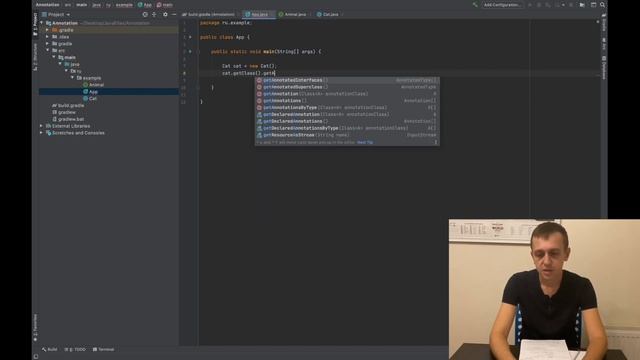Open the completion popup options kebab menu
The height and width of the screenshot is (360, 640).
pyautogui.click(x=436, y=142)
